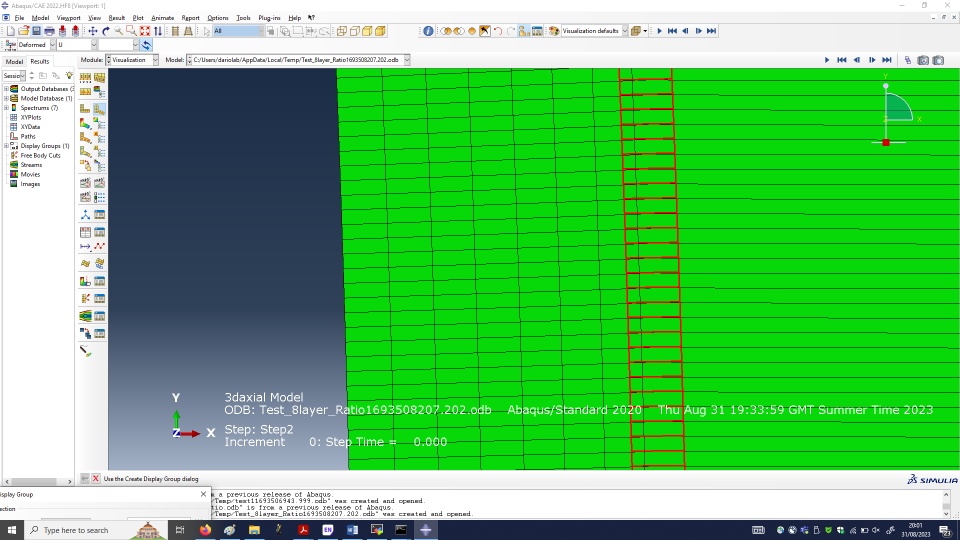Enable shaded render style

point(380,31)
